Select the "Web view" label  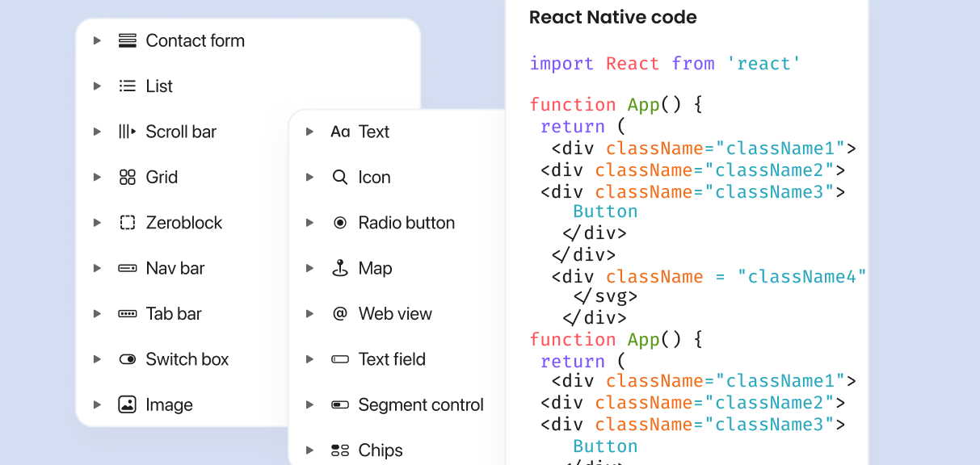[395, 314]
